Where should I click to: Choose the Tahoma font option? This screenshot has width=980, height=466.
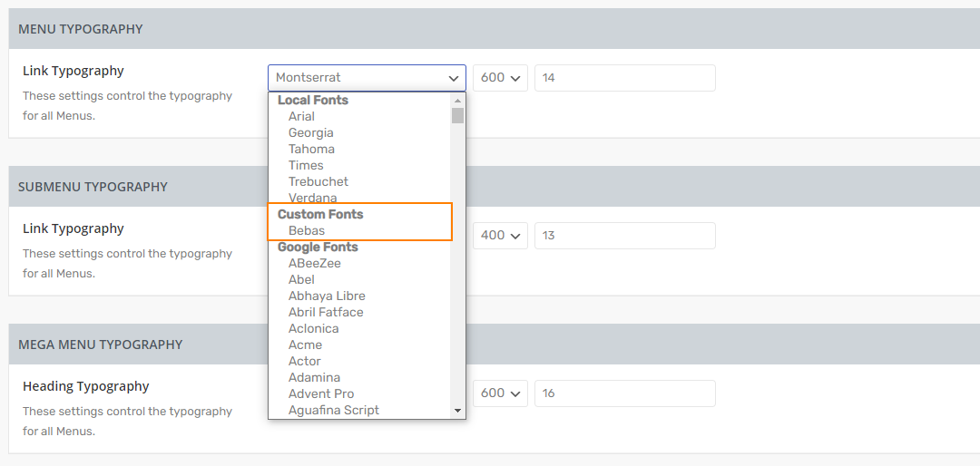(311, 149)
